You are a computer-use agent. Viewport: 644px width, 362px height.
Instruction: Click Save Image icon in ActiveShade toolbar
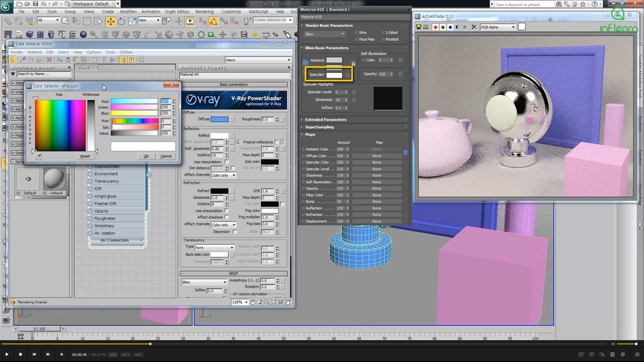pos(419,27)
